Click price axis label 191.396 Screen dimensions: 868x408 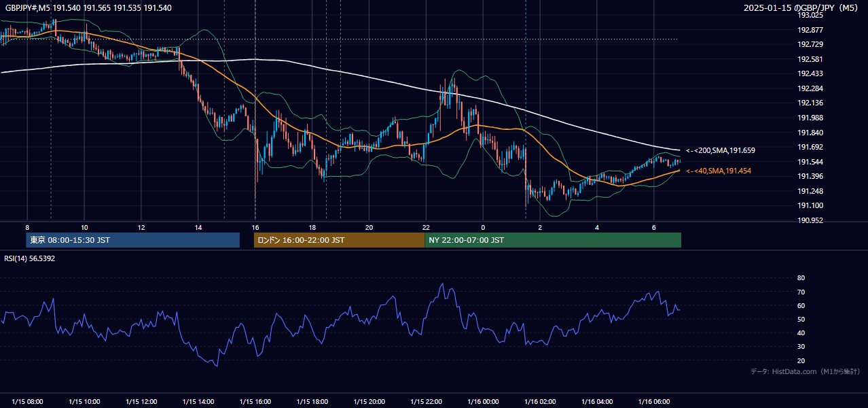(810, 176)
